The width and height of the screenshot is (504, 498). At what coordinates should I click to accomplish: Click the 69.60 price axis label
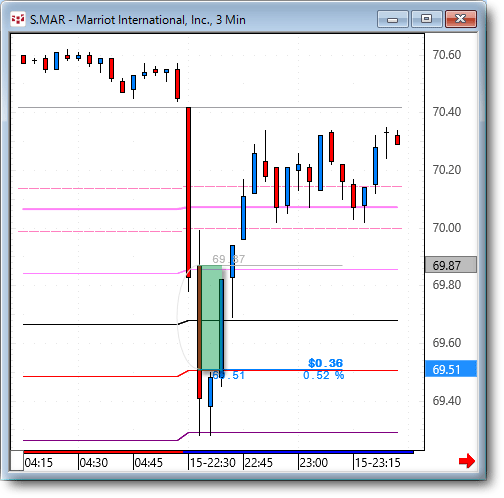click(447, 343)
